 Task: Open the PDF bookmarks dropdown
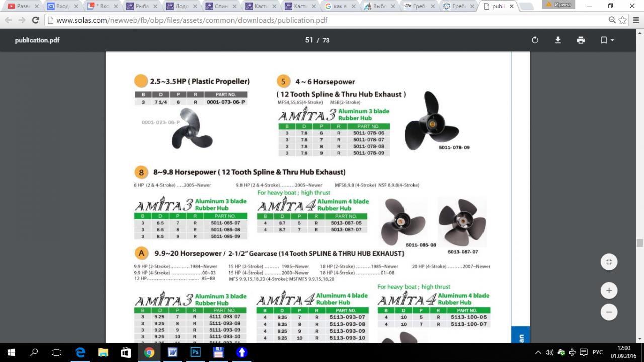pyautogui.click(x=607, y=40)
